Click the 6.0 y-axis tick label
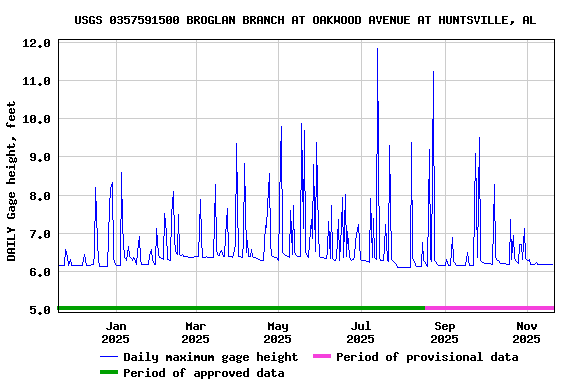Viewport: 576px width, 384px height. (x=40, y=272)
